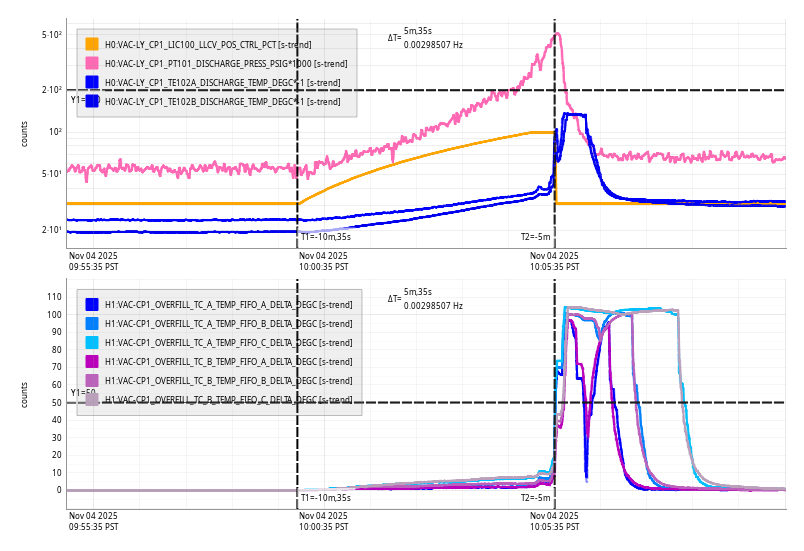
Task: Click the purple TC_B_TEMP_FIFO_A legend swatch
Action: point(92,361)
